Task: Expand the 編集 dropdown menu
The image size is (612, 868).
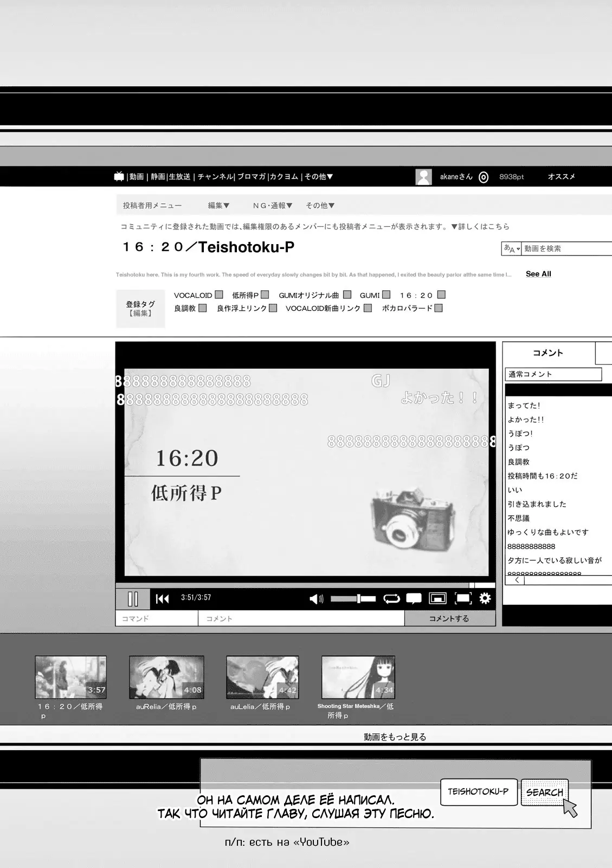Action: 218,206
